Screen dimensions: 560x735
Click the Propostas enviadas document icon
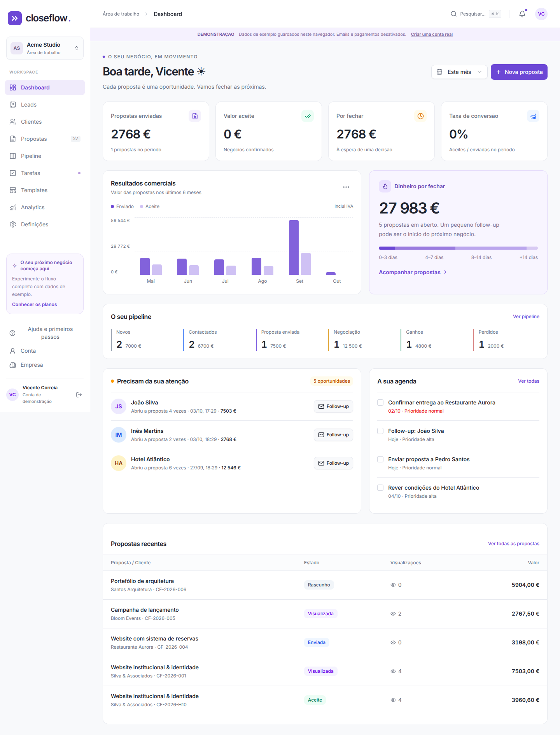[195, 116]
